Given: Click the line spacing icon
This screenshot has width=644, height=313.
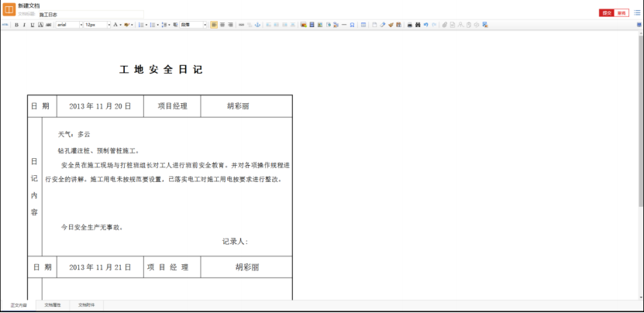Looking at the screenshot, I should click(x=164, y=25).
